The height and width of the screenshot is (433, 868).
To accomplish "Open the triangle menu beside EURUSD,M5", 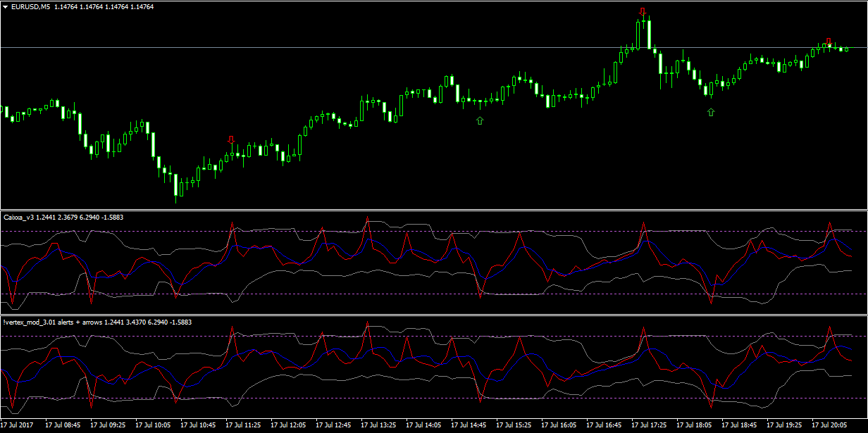I will pos(6,6).
